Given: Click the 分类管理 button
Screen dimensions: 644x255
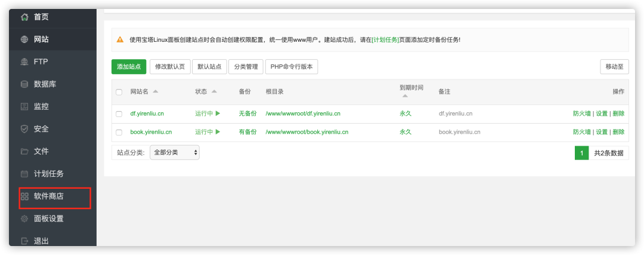Looking at the screenshot, I should pos(246,67).
